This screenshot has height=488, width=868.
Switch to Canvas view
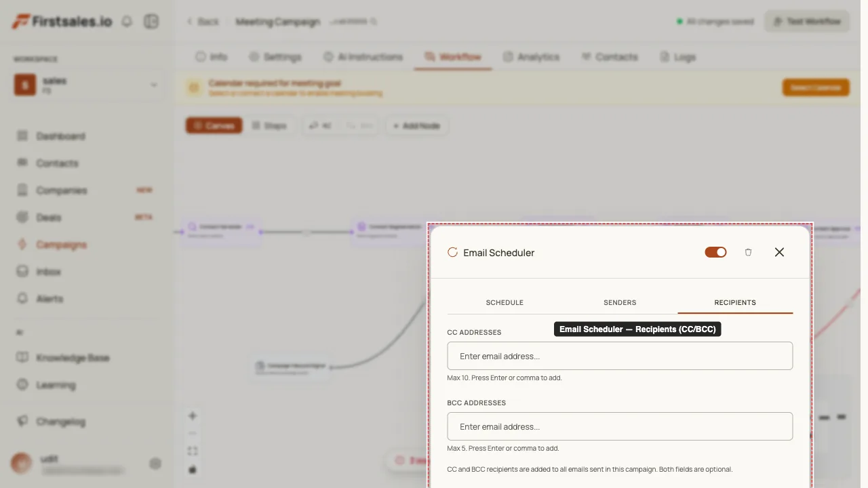[214, 125]
